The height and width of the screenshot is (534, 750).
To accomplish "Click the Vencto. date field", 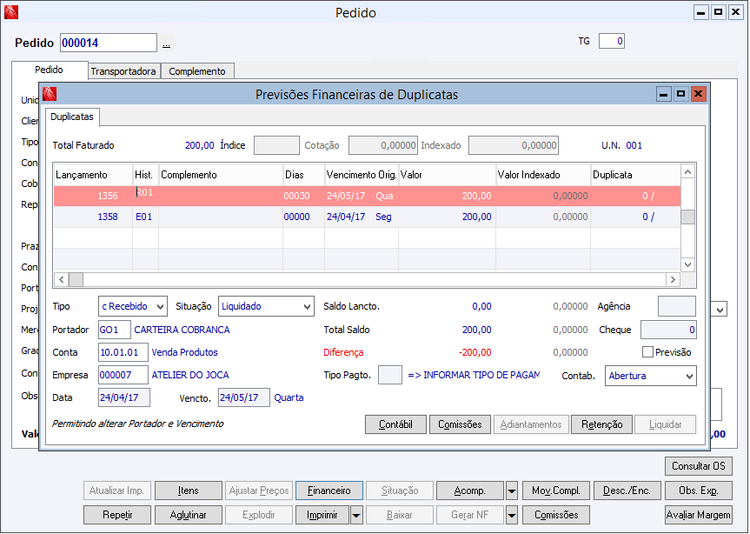I will 244,397.
